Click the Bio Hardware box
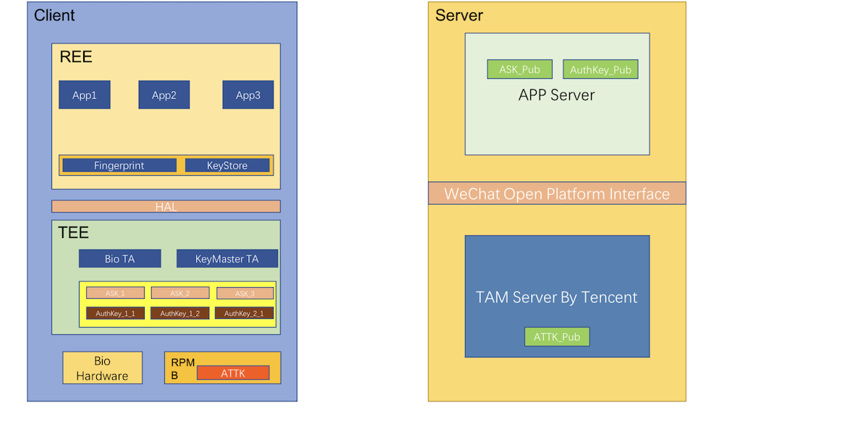This screenshot has height=434, width=868. (103, 368)
